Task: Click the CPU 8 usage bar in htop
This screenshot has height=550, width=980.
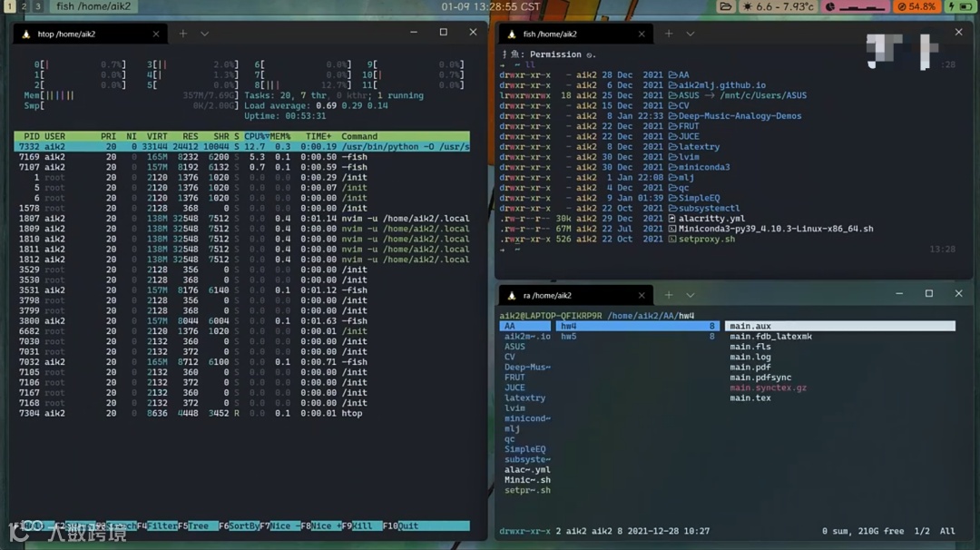Action: 302,85
